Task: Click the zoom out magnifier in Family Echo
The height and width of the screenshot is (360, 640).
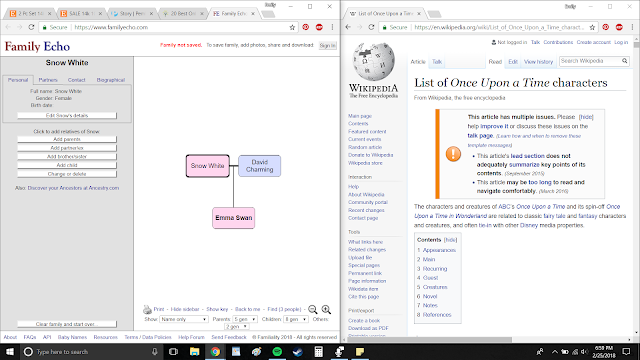Action: coord(313,309)
